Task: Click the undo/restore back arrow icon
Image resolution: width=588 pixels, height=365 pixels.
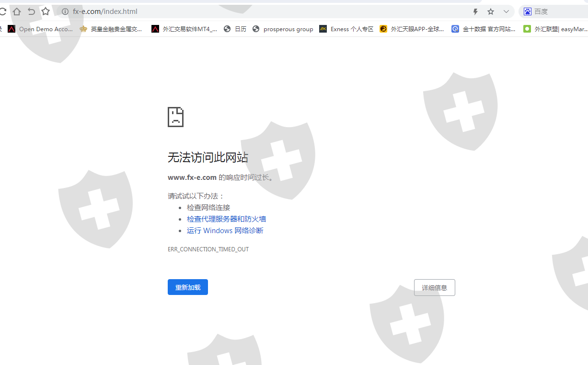Action: (31, 12)
